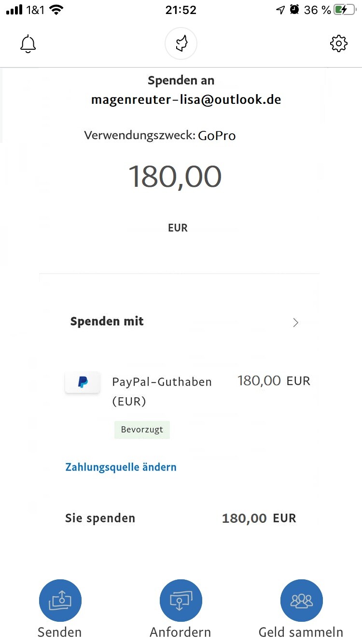Tap the Geld sammeln label

pos(301,632)
